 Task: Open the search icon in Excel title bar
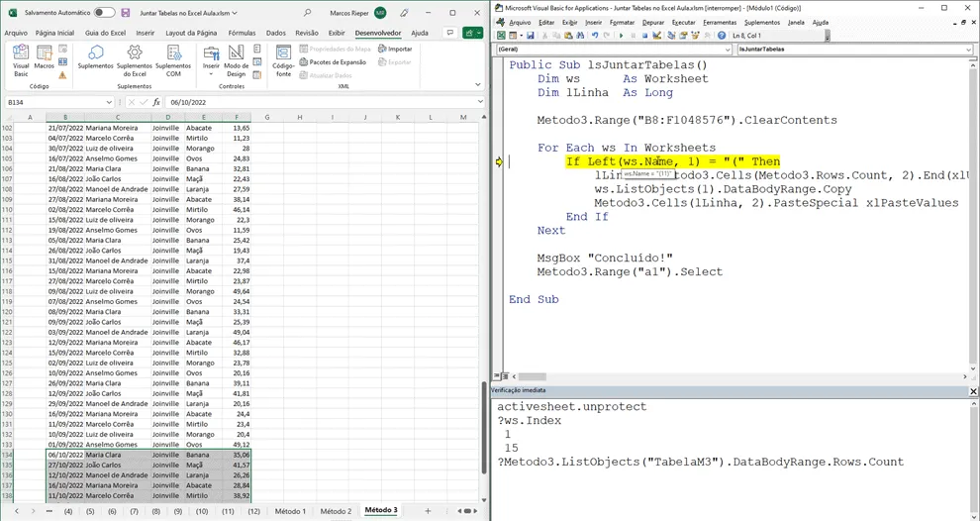coord(307,13)
